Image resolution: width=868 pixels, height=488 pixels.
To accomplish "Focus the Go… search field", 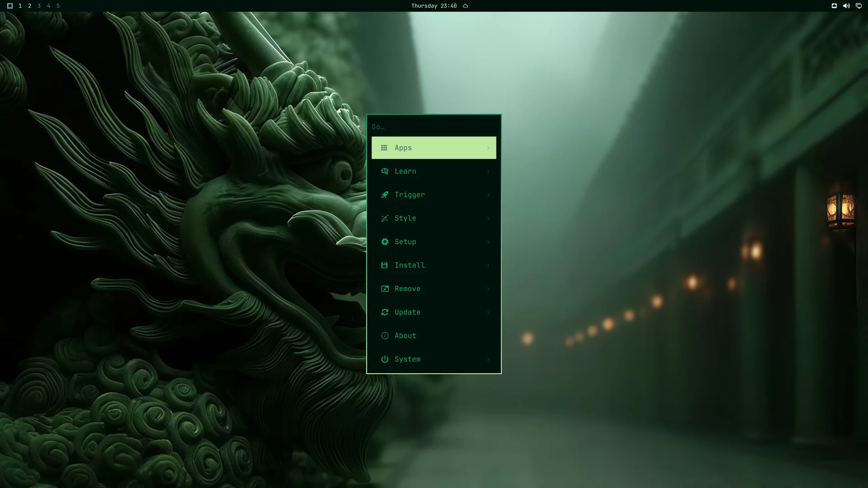I will coord(434,127).
